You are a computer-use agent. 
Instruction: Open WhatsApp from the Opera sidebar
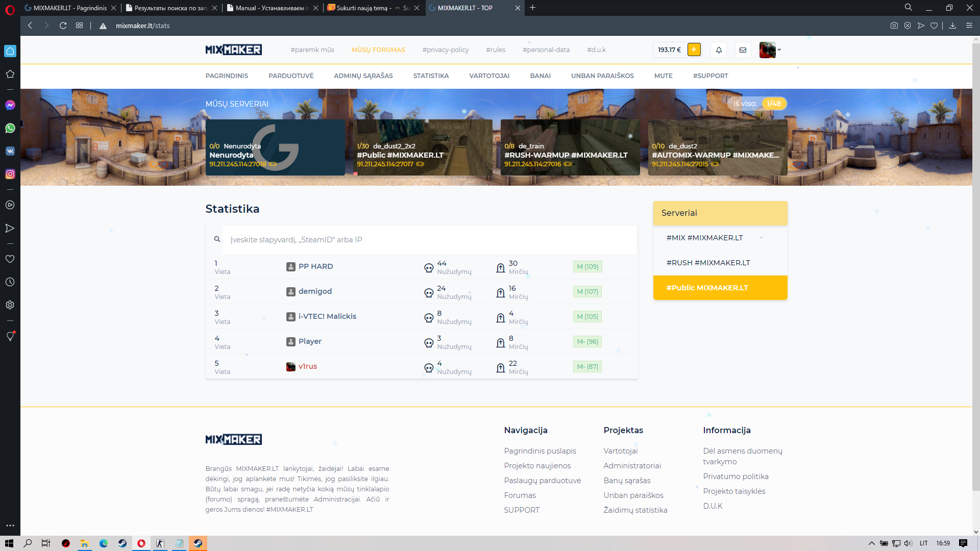click(x=10, y=128)
